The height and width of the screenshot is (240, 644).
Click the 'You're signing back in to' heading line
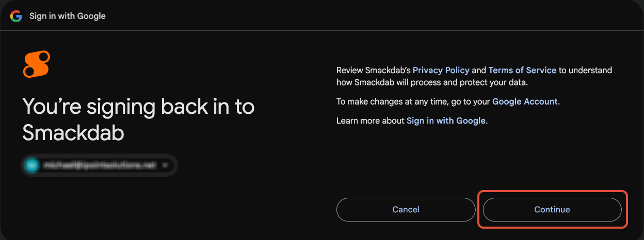click(138, 107)
